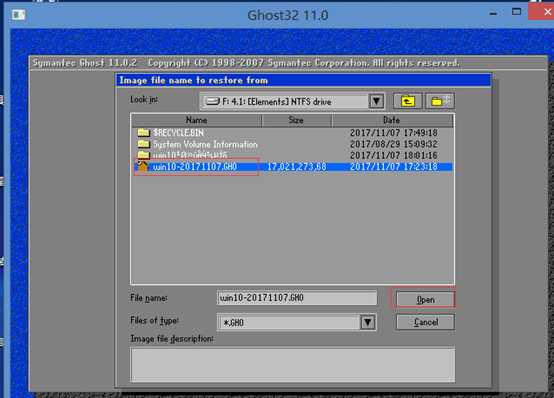554x398 pixels.
Task: Open the Look in drive dropdown arrow
Action: click(x=376, y=101)
